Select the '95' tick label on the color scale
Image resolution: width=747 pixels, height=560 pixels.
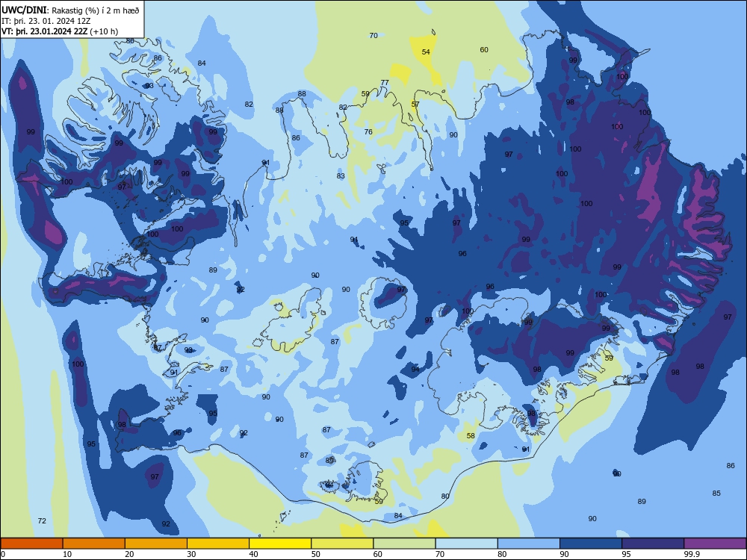[627, 554]
